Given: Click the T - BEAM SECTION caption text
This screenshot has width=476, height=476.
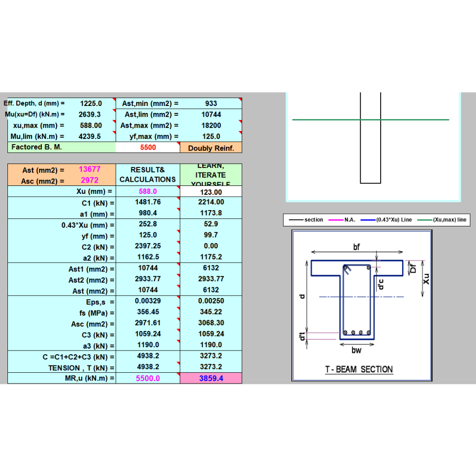Looking at the screenshot, I should pos(359,370).
